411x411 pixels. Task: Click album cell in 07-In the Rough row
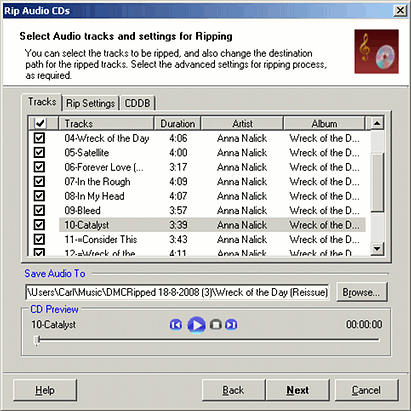[x=324, y=181]
